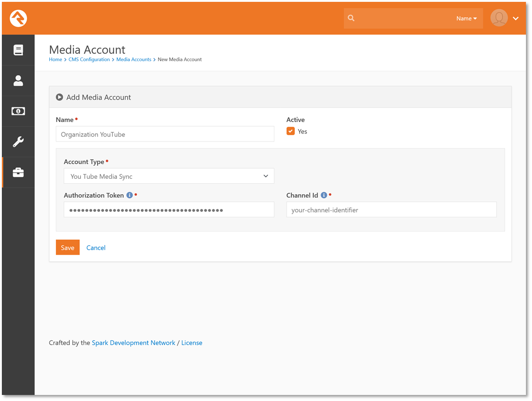Open the Intranet book sidebar icon
Image resolution: width=532 pixels, height=401 pixels.
coord(18,50)
